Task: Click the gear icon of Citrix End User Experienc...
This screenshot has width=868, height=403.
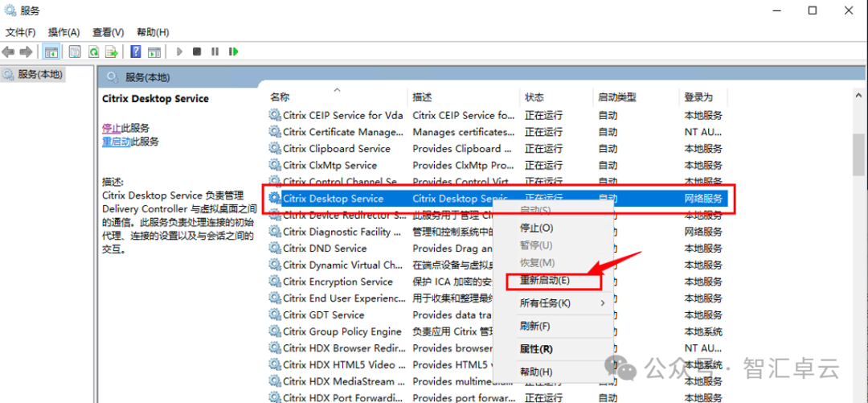Action: 275,298
